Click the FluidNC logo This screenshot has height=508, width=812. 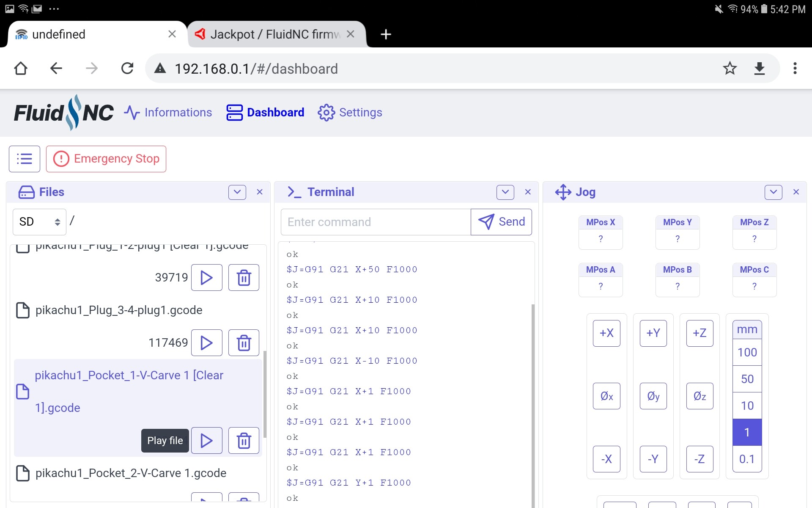(63, 113)
